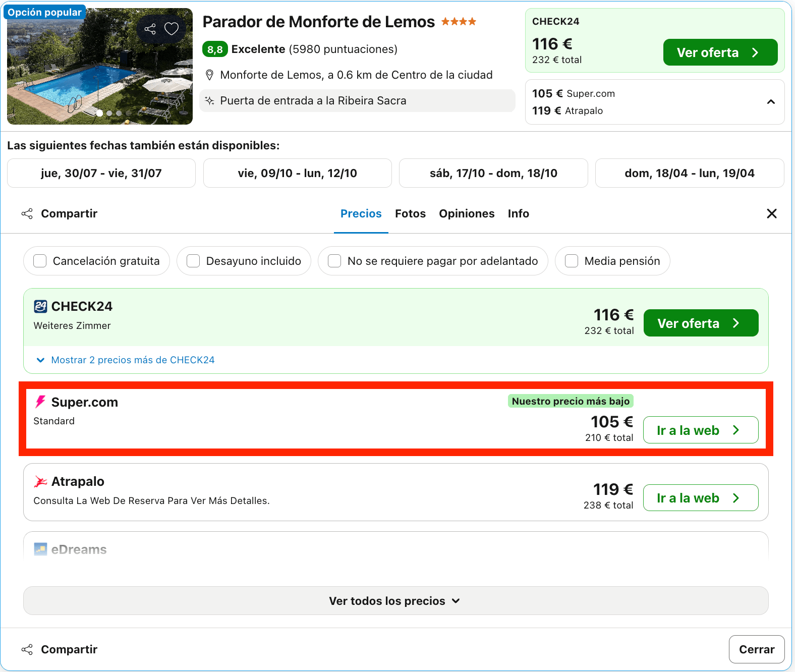
Task: Click the 105 € Super.com summary line
Action: tap(574, 93)
